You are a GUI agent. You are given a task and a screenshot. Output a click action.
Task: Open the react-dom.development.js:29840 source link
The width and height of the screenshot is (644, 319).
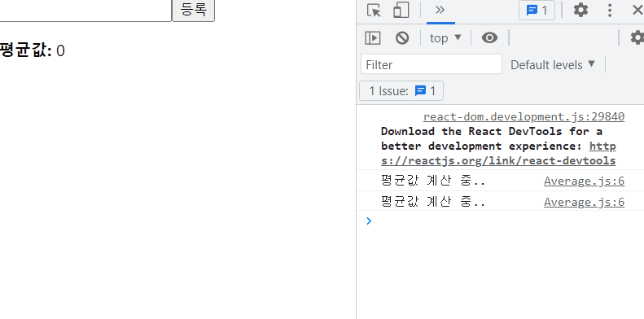(524, 117)
